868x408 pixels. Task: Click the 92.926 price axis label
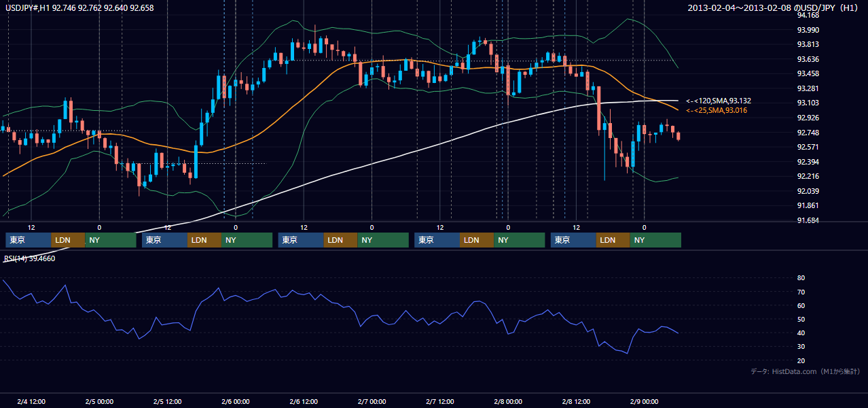point(808,118)
